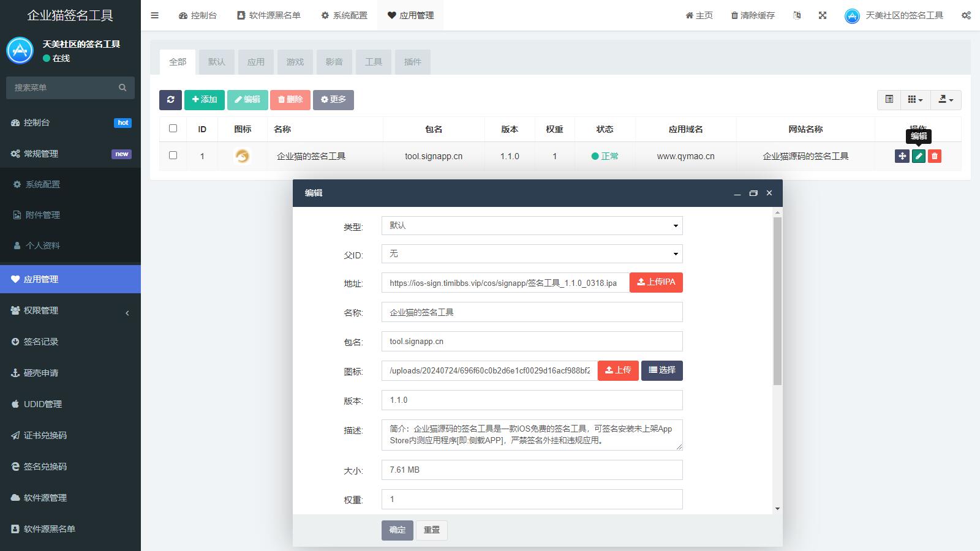Select the header checkbox to select all rows
This screenshot has height=551, width=980.
point(173,129)
